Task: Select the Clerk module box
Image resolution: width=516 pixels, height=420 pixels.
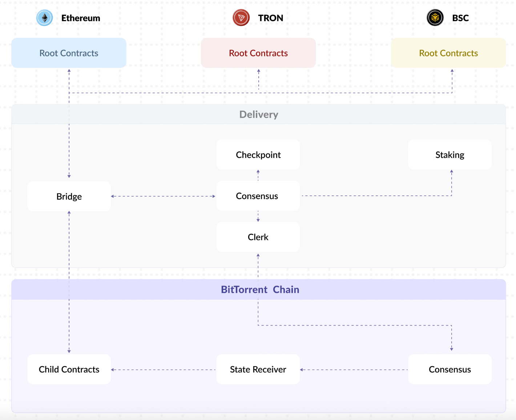Action: click(258, 237)
